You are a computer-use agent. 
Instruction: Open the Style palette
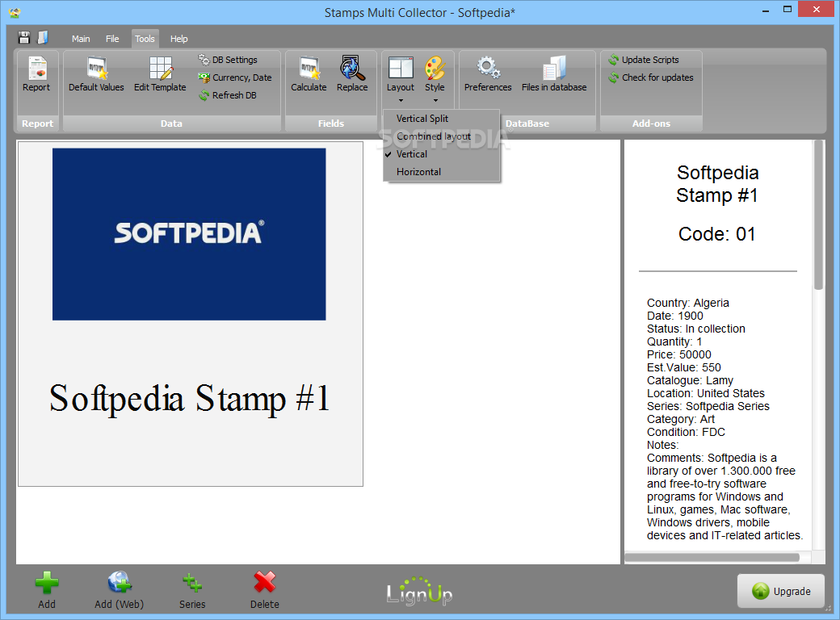click(435, 74)
